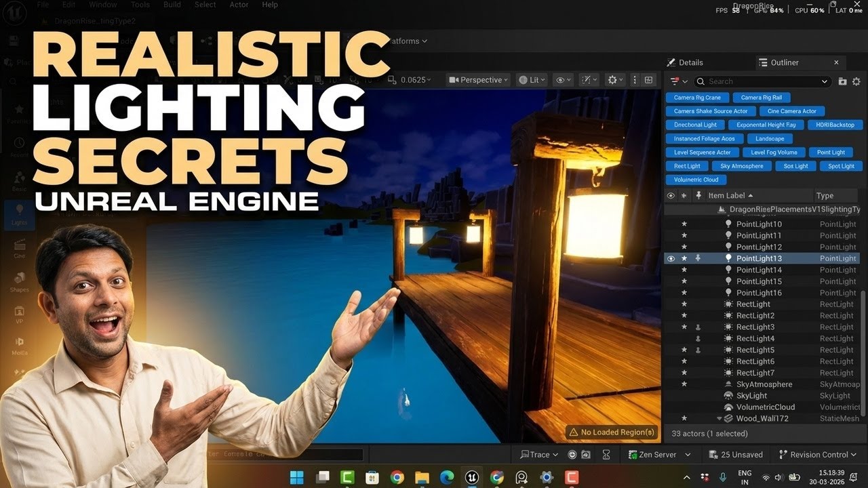Click the Wood_Wall172 static mesh icon
The image size is (868, 488).
coord(728,419)
